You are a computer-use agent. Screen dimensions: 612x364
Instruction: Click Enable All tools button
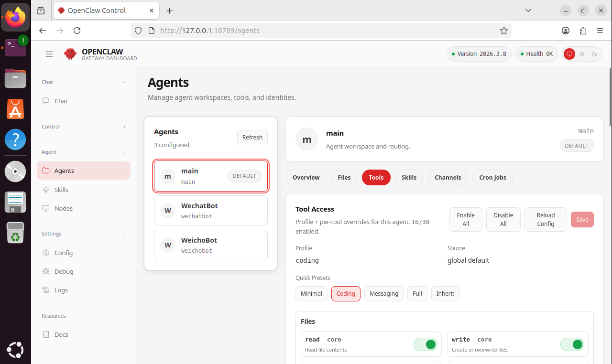tap(466, 219)
